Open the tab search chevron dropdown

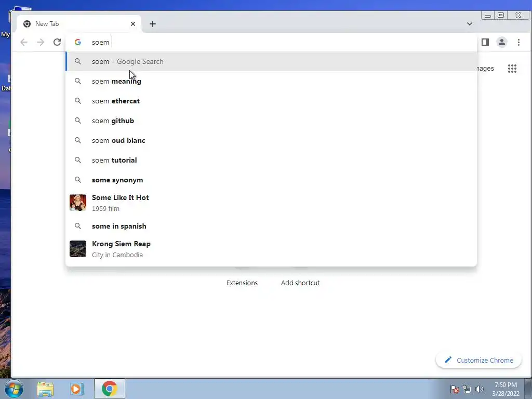click(x=470, y=24)
